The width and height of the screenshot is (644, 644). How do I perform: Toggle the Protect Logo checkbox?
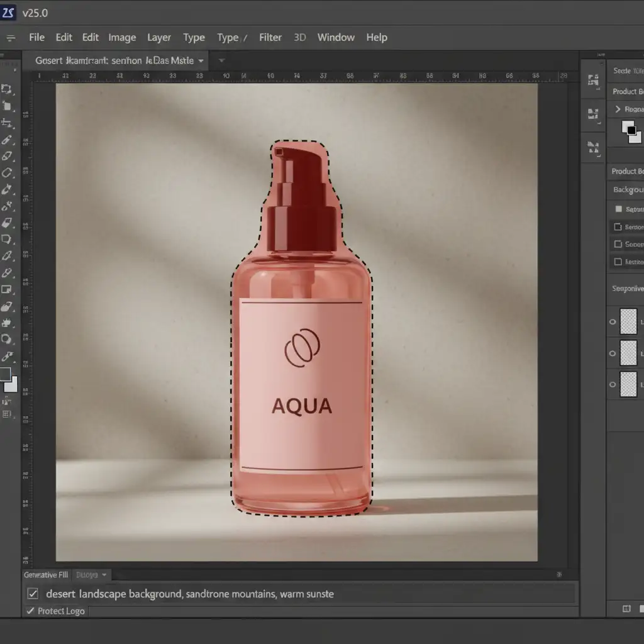click(30, 611)
